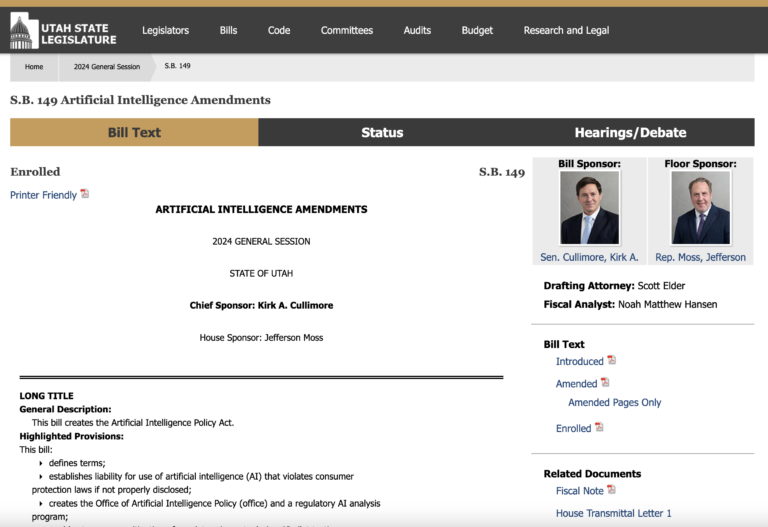Click the STATE OF UTAH text
This screenshot has width=768, height=527.
coord(261,273)
